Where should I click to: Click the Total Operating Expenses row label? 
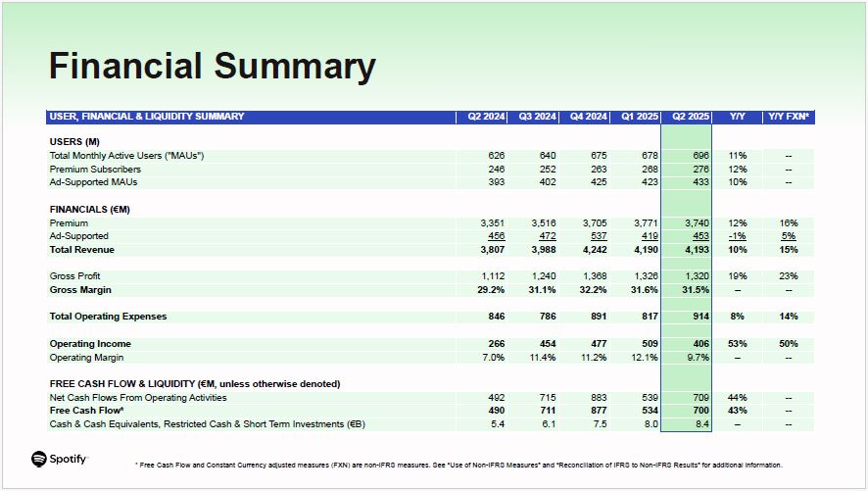[109, 317]
